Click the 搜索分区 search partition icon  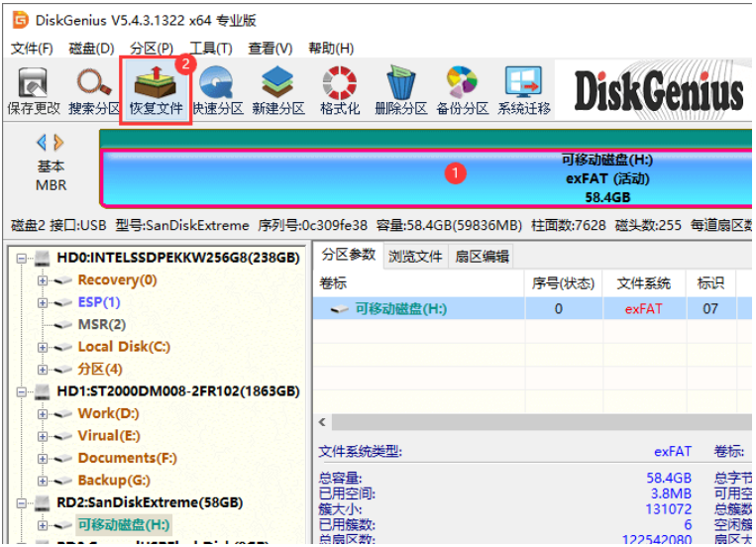coord(94,91)
